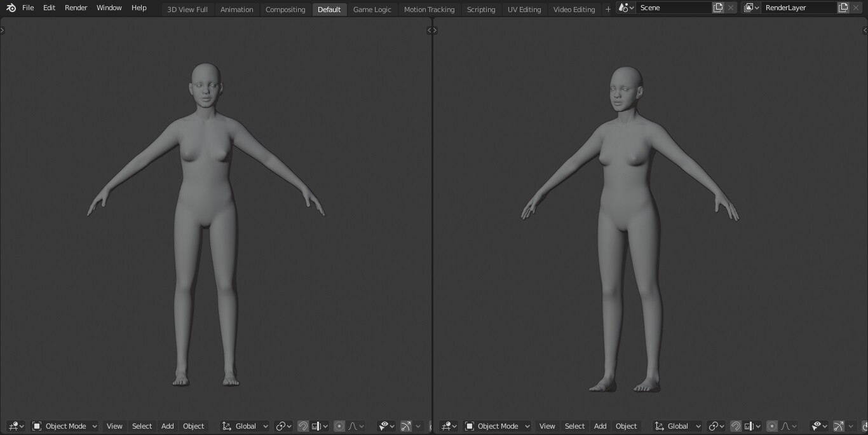Open View menu in left viewport
Image resolution: width=868 pixels, height=435 pixels.
(x=114, y=426)
